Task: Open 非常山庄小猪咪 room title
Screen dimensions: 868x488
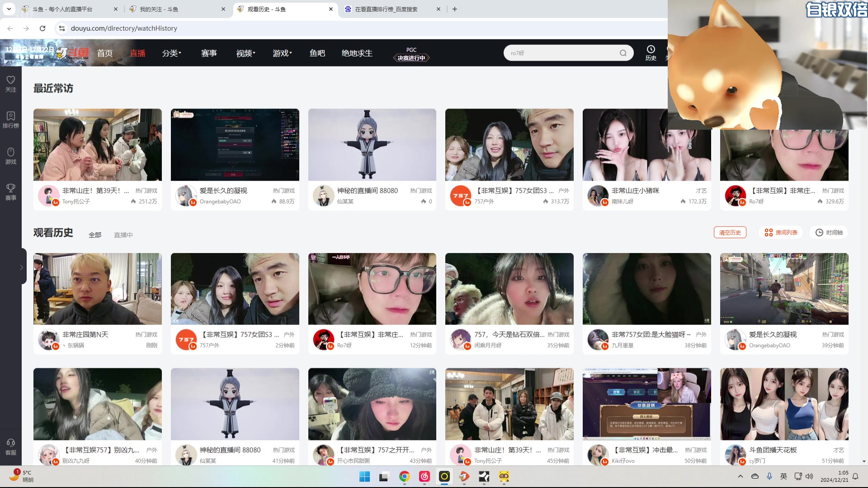Action: [x=635, y=190]
